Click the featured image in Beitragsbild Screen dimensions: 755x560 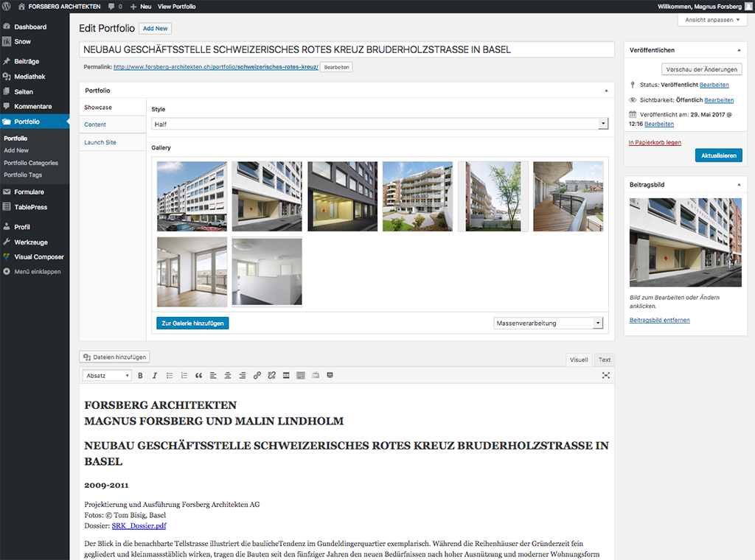(685, 242)
